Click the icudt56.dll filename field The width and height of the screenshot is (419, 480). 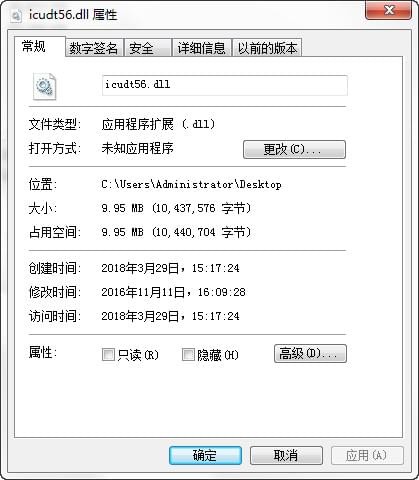(225, 85)
